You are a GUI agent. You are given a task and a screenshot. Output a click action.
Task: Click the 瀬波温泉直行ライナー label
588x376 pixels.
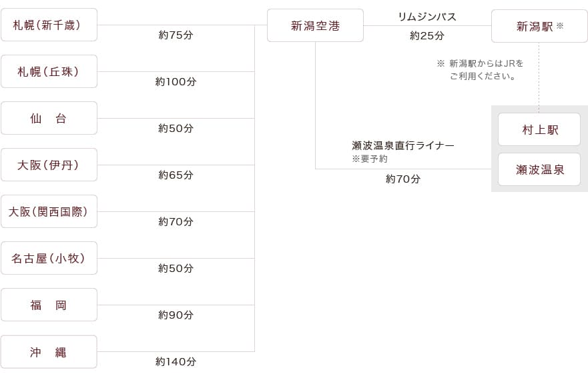(403, 145)
